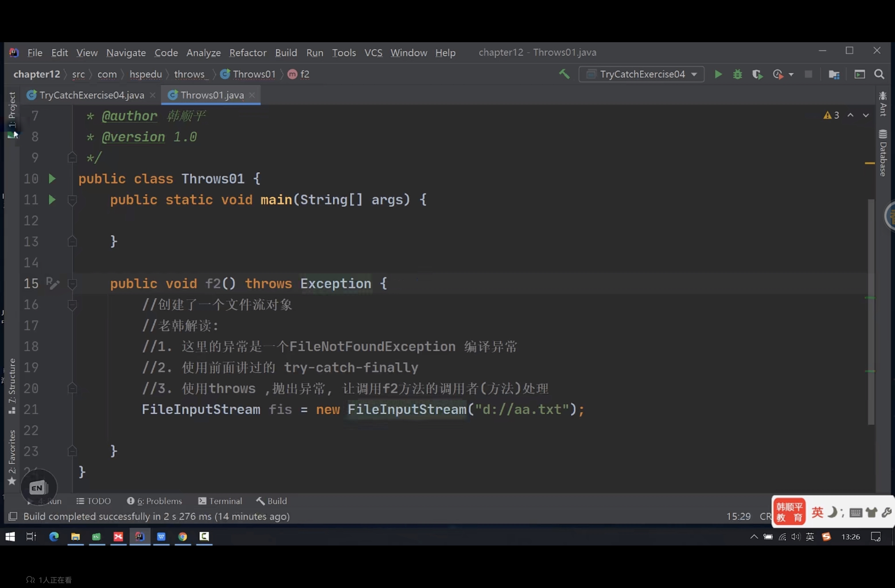This screenshot has width=895, height=588.
Task: Open Chrome from the Windows taskbar
Action: 183,537
